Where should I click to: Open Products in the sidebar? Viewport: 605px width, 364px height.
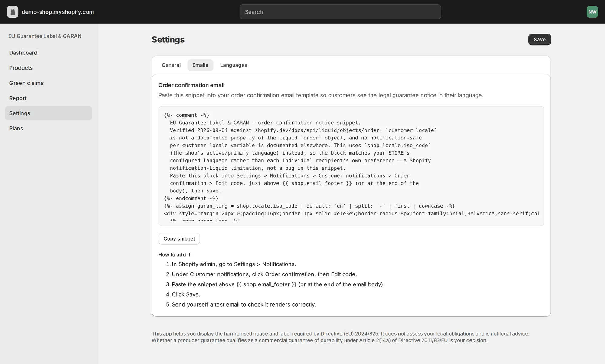pyautogui.click(x=48, y=68)
